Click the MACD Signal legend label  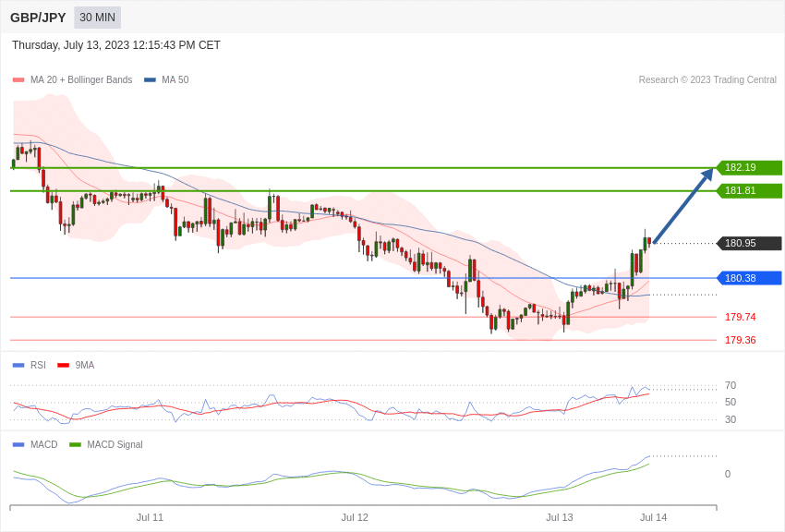pos(115,445)
